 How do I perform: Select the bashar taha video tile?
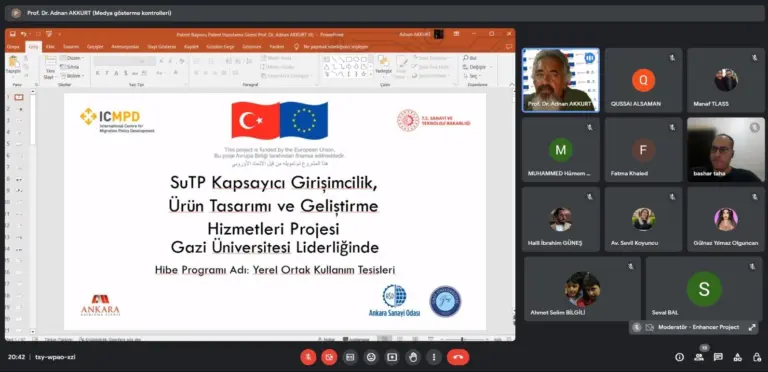[725, 150]
